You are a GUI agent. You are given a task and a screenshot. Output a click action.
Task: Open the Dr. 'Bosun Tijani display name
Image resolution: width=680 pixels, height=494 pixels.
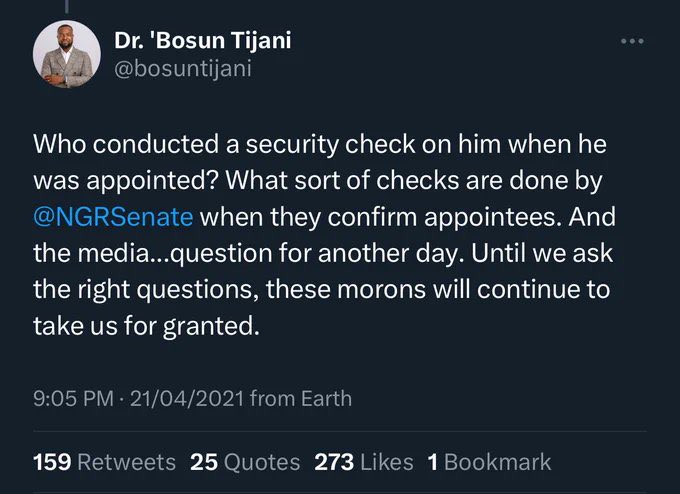click(199, 42)
